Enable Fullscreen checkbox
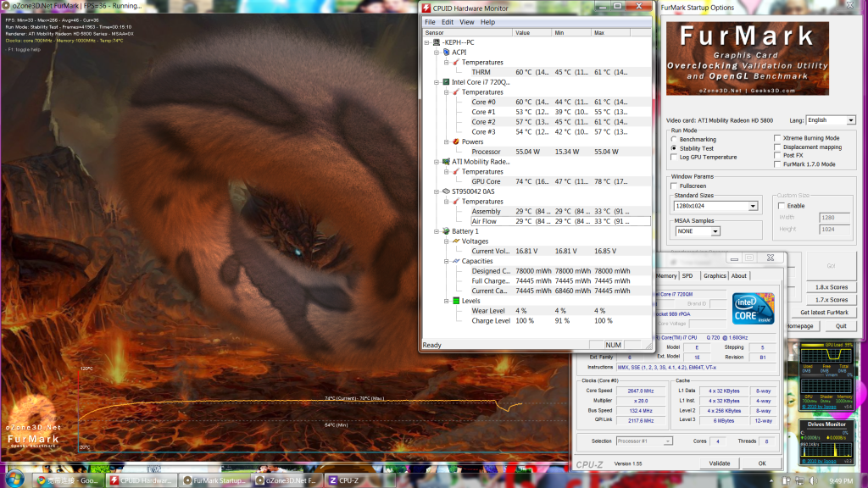868x488 pixels. [x=674, y=186]
